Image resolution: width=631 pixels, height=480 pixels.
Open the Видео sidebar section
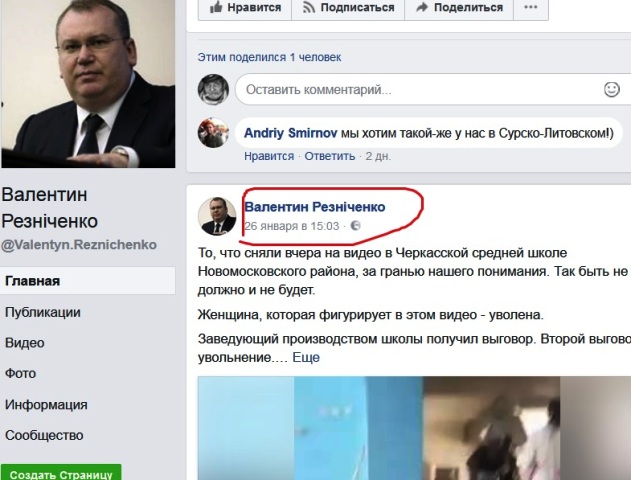click(x=25, y=343)
